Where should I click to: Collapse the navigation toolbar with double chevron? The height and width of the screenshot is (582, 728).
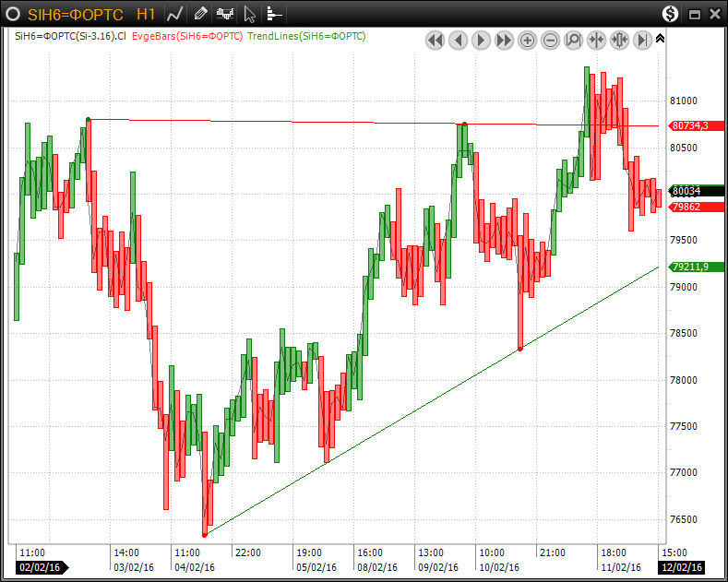[660, 39]
